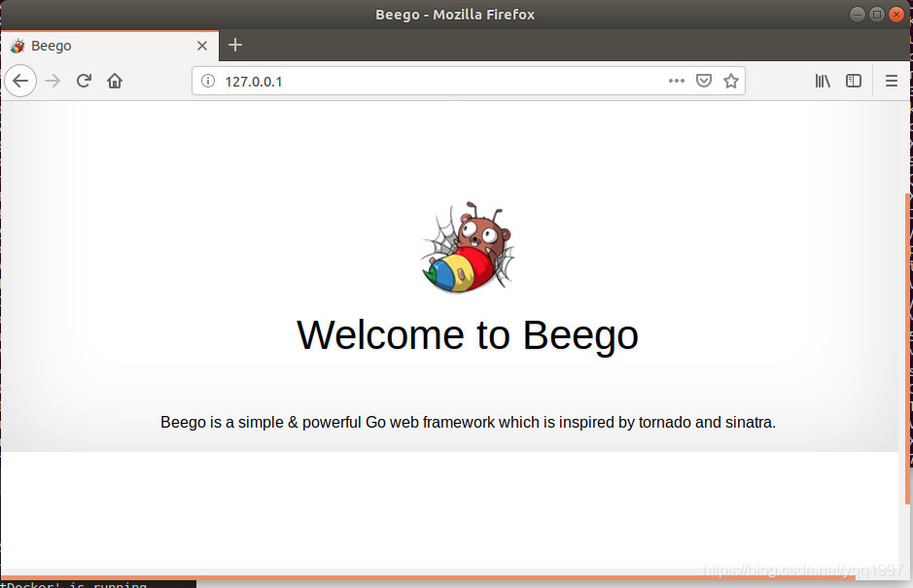Image resolution: width=913 pixels, height=588 pixels.
Task: Bookmark this page with the star
Action: pos(731,81)
